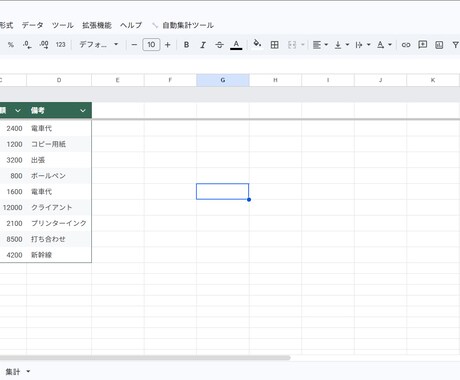Open the 備考 column filter dropdown

83,110
